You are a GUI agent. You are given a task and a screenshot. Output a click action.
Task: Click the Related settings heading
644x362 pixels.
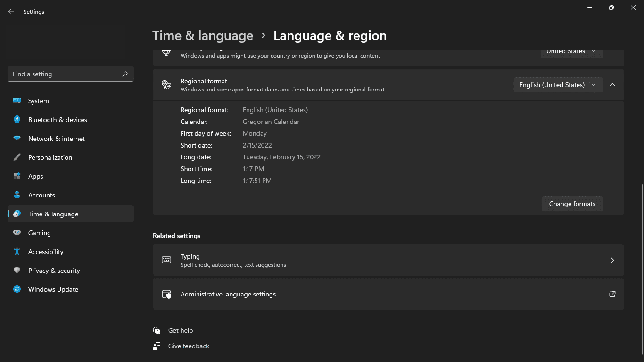tap(177, 236)
